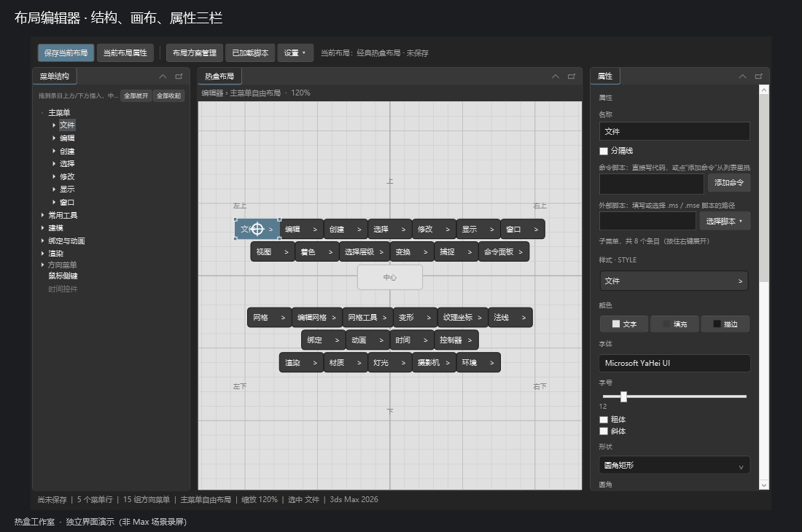The height and width of the screenshot is (532, 802).
Task: Select 创建 hotbox button on canvas
Action: tap(346, 229)
